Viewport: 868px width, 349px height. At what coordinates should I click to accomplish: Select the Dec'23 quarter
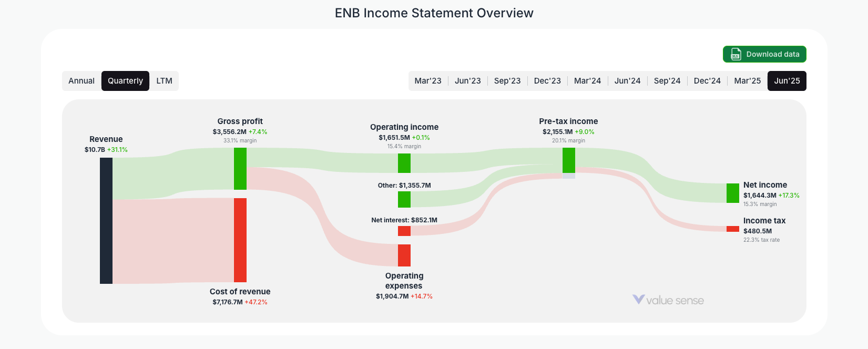[547, 81]
